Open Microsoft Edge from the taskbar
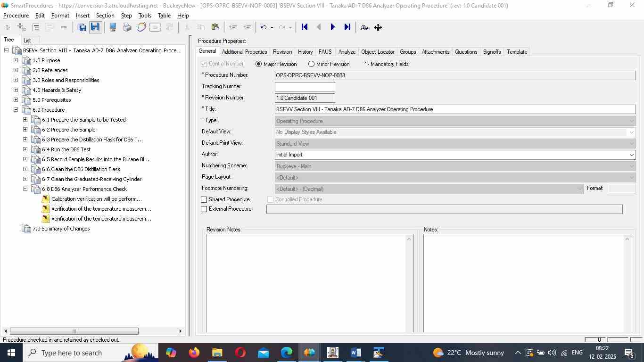The height and width of the screenshot is (362, 644). [x=286, y=353]
